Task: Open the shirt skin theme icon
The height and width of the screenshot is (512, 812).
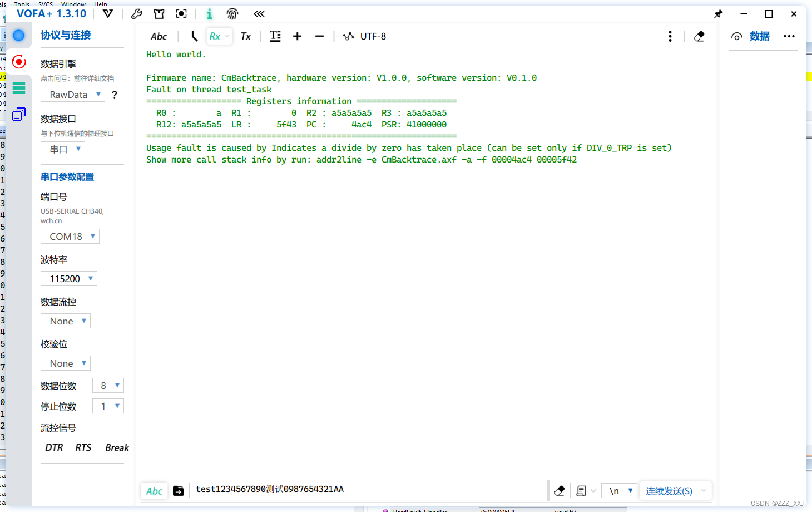Action: coord(159,14)
